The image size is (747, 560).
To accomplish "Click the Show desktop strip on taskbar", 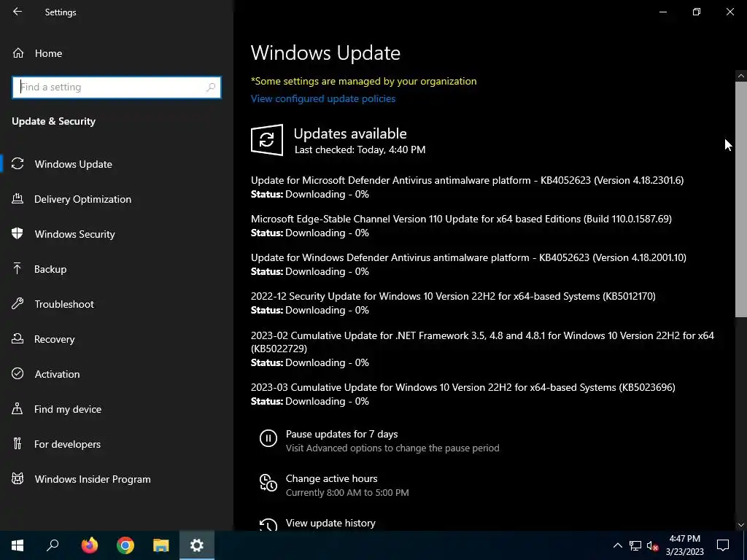I will point(745,545).
